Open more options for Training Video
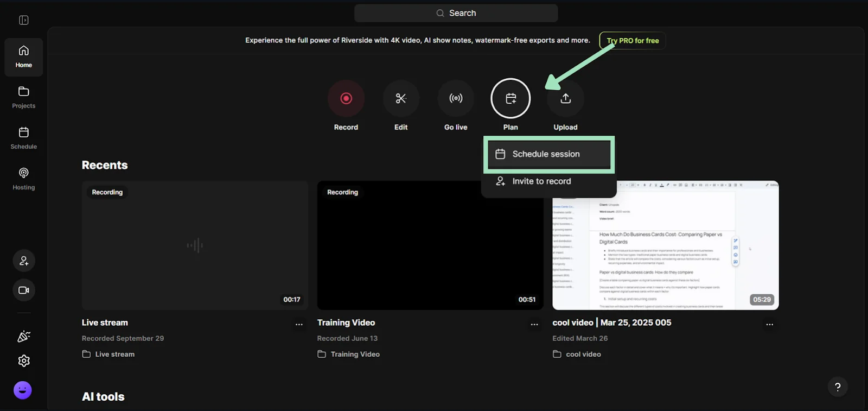 (534, 324)
